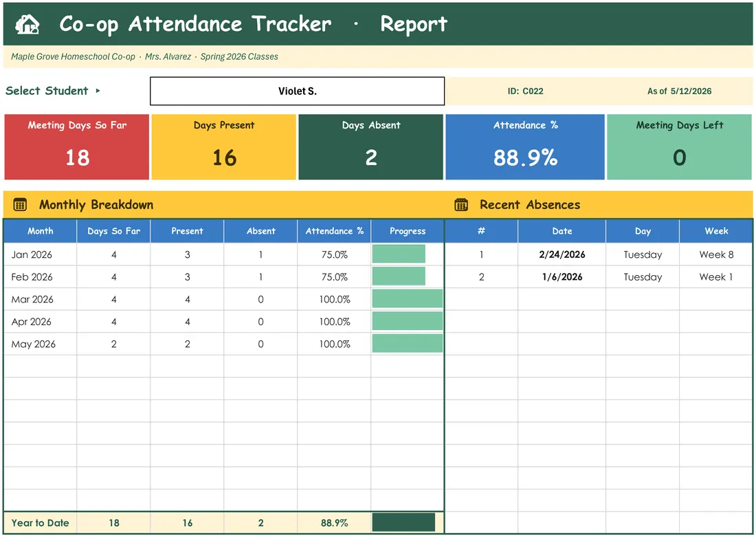The height and width of the screenshot is (537, 756).
Task: Click the May 2026 progress bar
Action: pyautogui.click(x=408, y=344)
